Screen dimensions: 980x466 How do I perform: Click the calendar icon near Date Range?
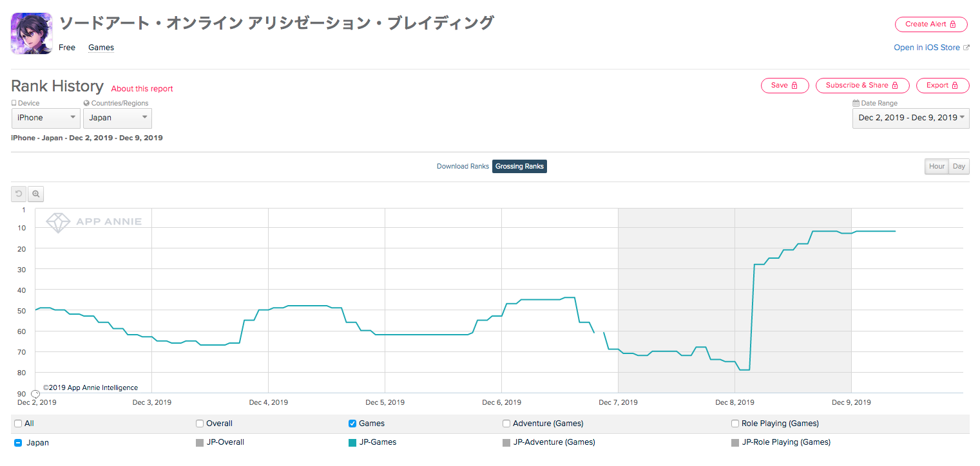pyautogui.click(x=856, y=103)
